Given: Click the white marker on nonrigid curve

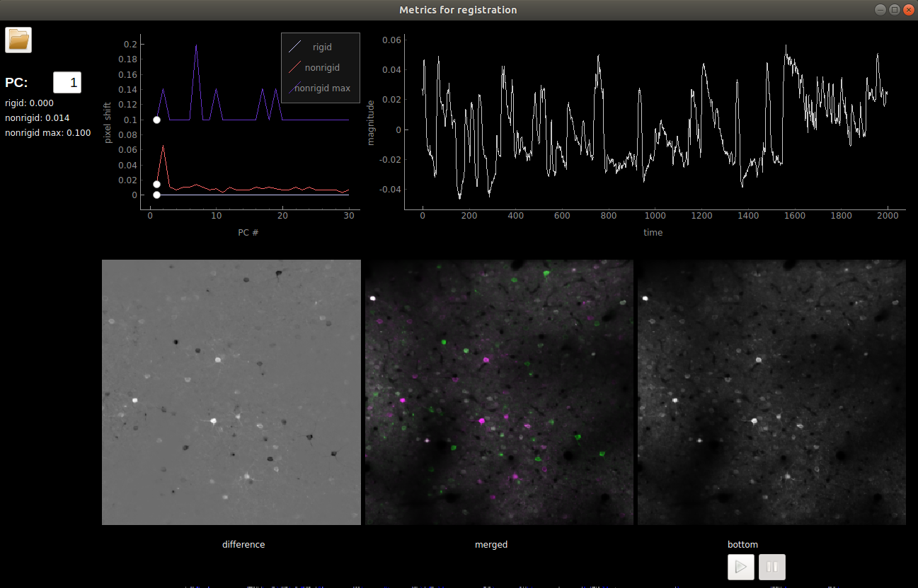Looking at the screenshot, I should [156, 184].
